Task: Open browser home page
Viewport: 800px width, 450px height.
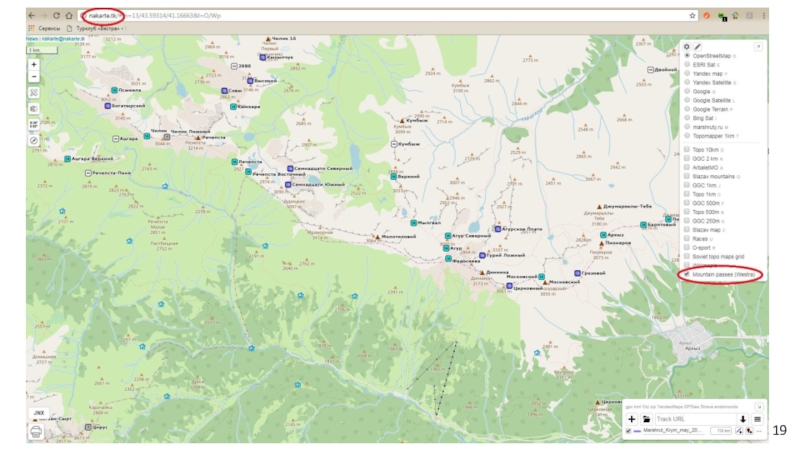Action: tap(69, 16)
